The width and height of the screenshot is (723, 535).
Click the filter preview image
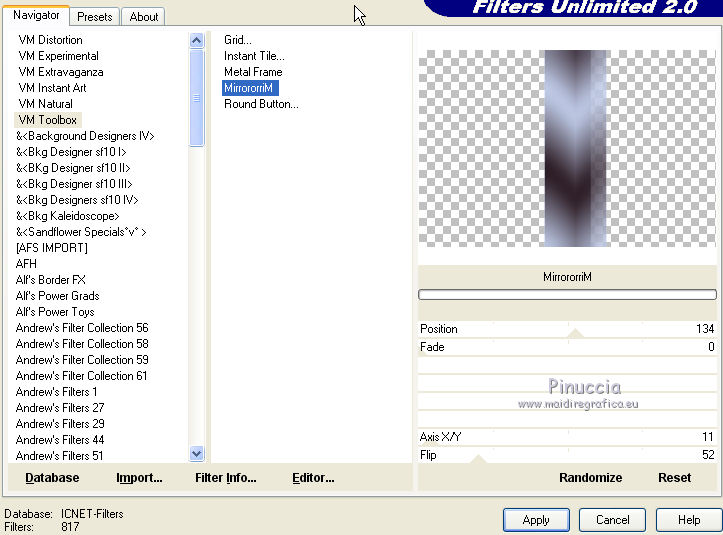click(x=567, y=148)
